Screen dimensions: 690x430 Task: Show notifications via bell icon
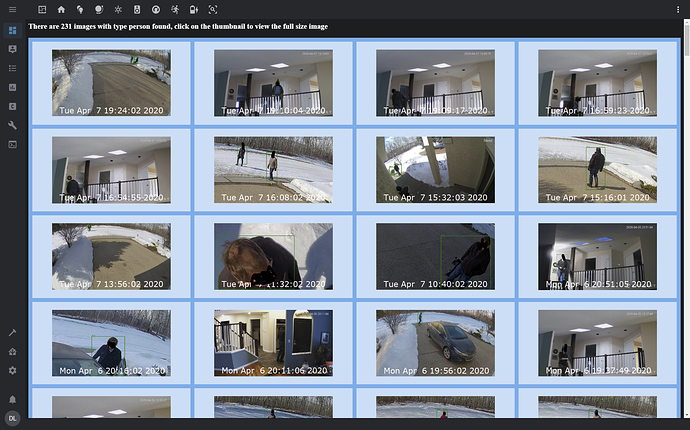point(12,399)
